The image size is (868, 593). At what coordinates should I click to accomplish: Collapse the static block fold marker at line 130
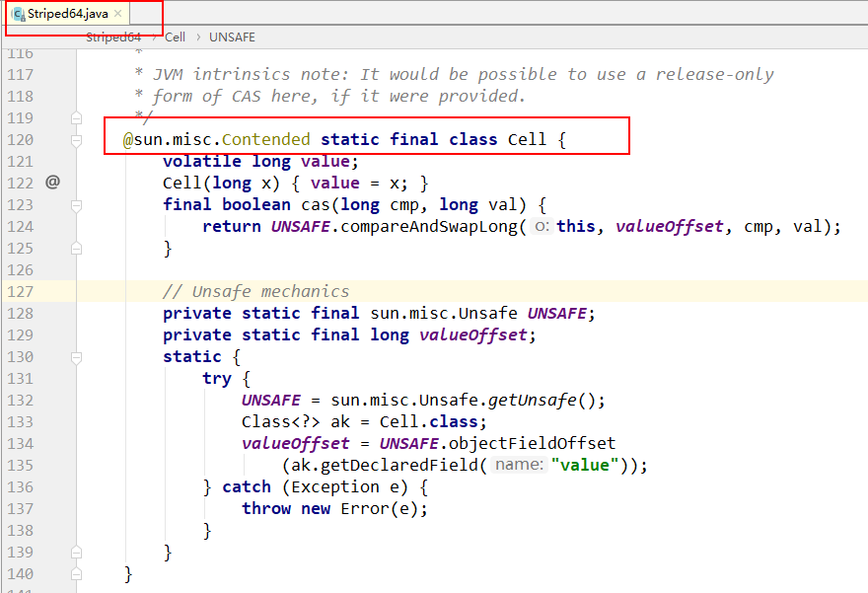tap(76, 358)
